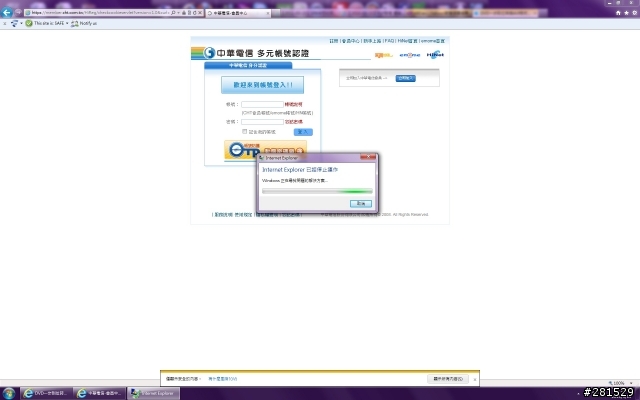Screen dimensions: 640x400
Task: Switch to Internet Explorer error taskbar item
Action: click(x=153, y=393)
